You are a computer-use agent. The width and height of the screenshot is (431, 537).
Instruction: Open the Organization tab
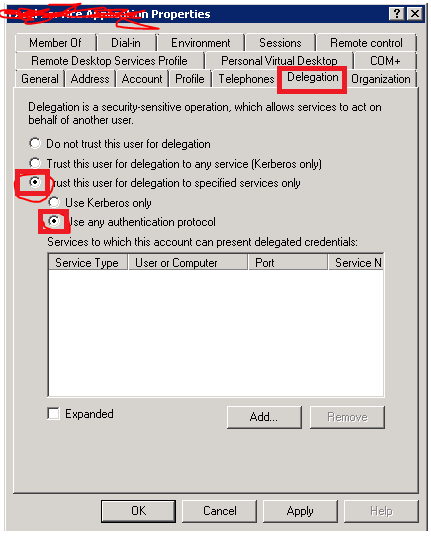pos(381,79)
